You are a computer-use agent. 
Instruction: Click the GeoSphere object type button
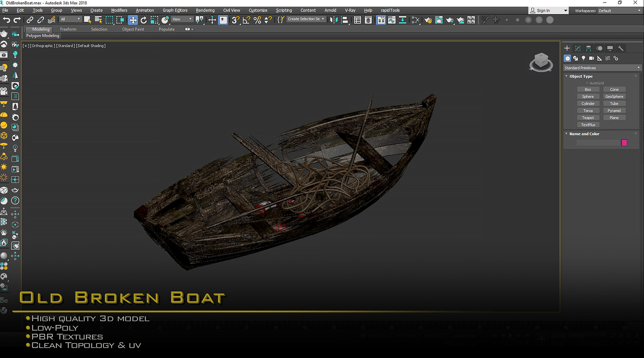tap(614, 97)
